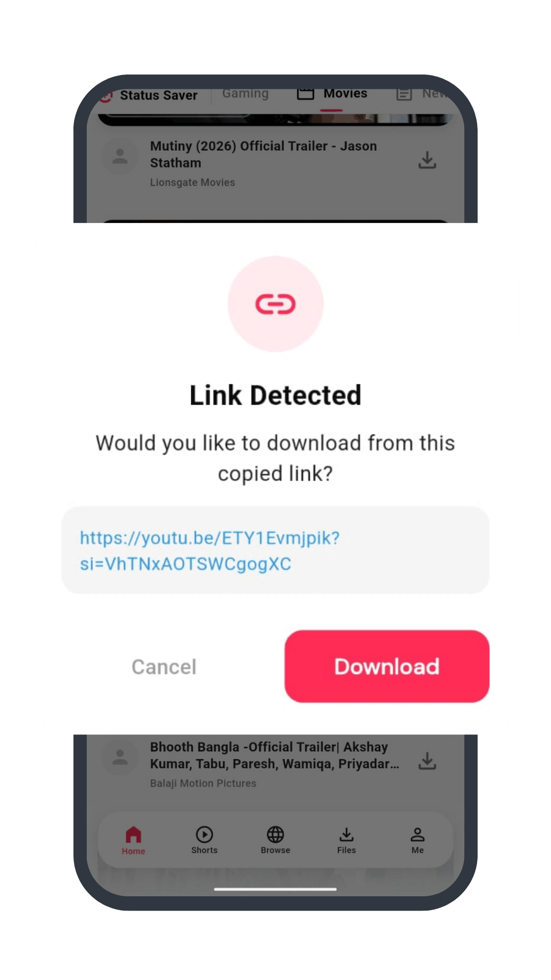Open the Files download icon
This screenshot has width=551, height=980.
346,835
